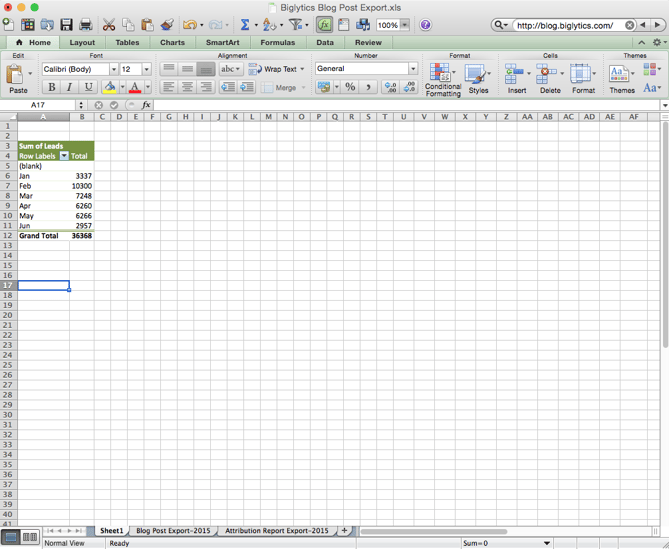Open the font color dropdown arrow
669x549 pixels.
pyautogui.click(x=148, y=87)
